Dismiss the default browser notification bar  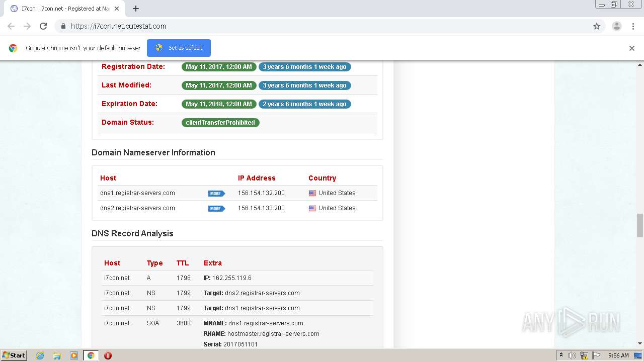point(632,48)
